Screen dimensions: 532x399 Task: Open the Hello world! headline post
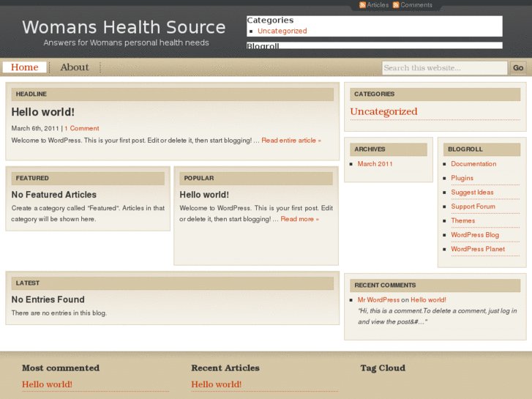(x=42, y=112)
